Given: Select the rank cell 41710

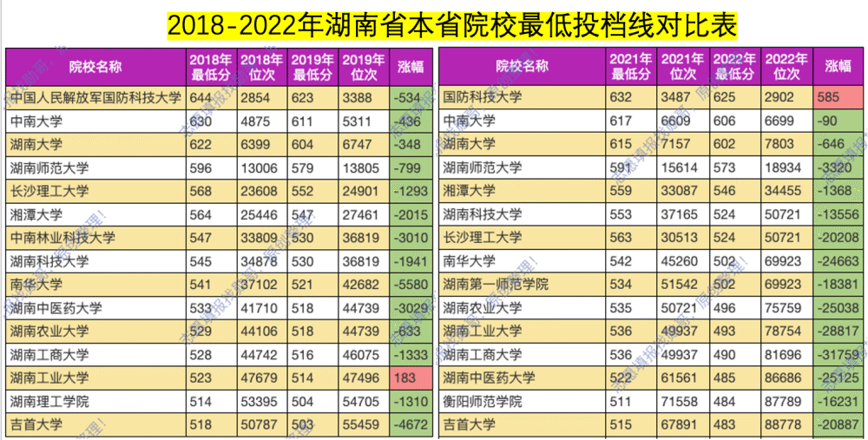Looking at the screenshot, I should [x=262, y=308].
